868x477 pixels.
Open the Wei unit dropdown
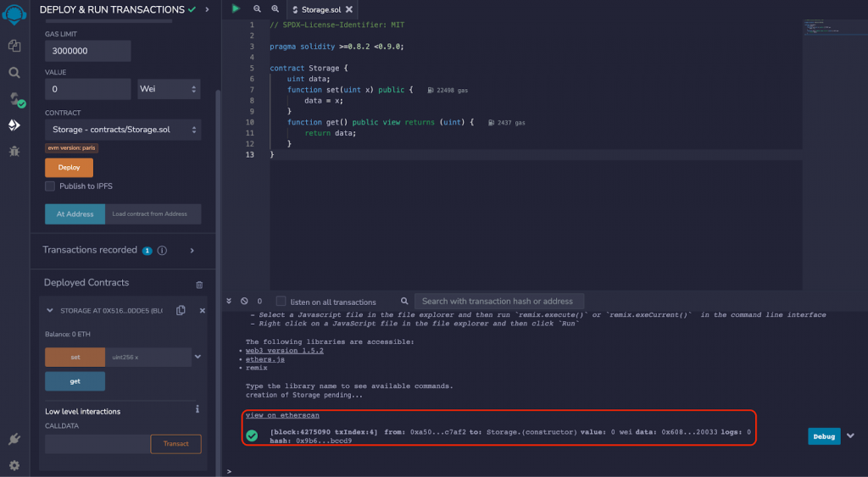(x=169, y=89)
